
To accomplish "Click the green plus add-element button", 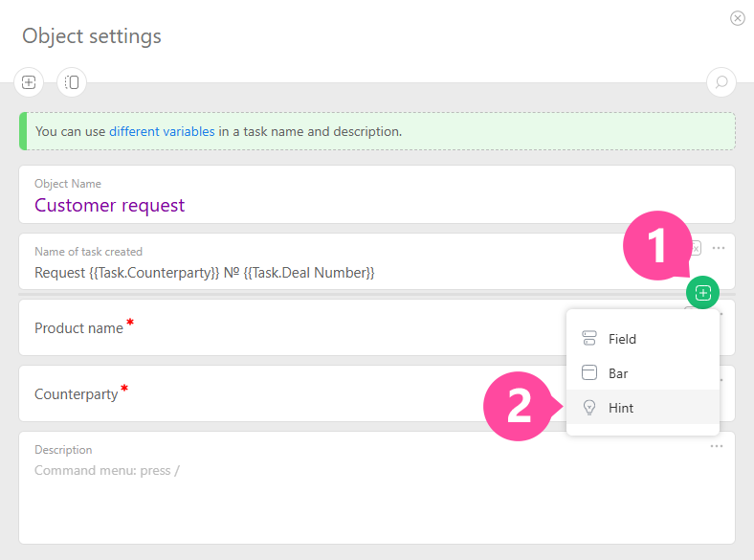I will (702, 292).
